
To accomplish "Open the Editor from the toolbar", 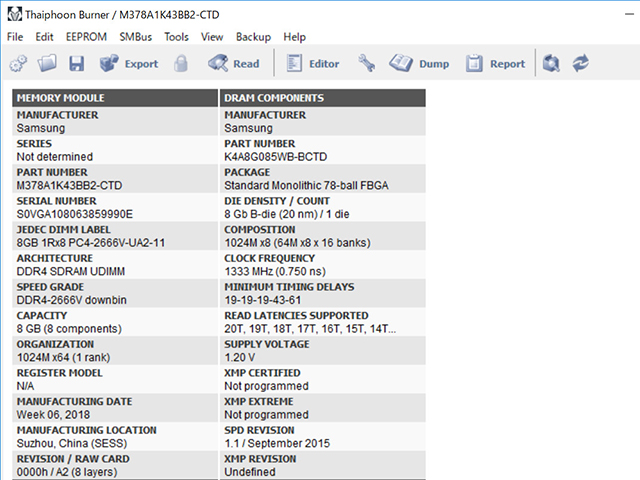I will tap(313, 64).
